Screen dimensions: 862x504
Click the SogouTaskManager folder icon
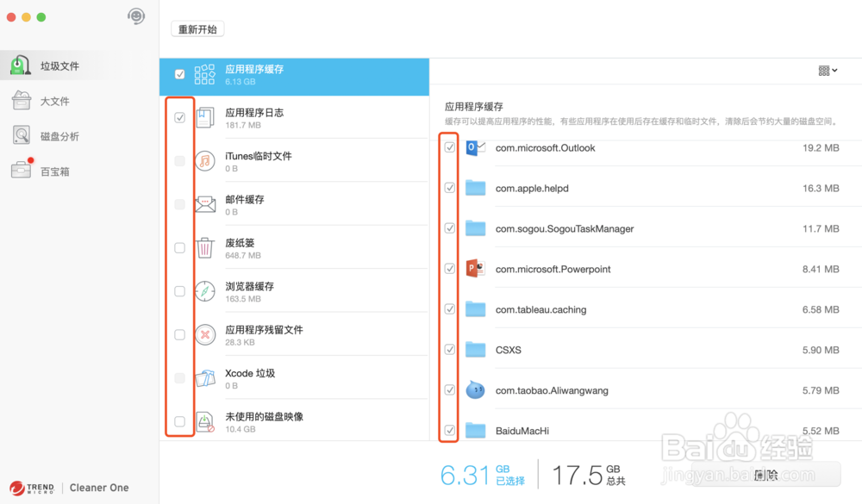pyautogui.click(x=476, y=228)
